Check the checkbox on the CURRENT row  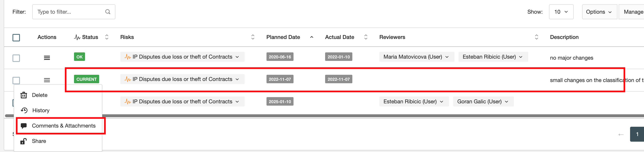[16, 80]
